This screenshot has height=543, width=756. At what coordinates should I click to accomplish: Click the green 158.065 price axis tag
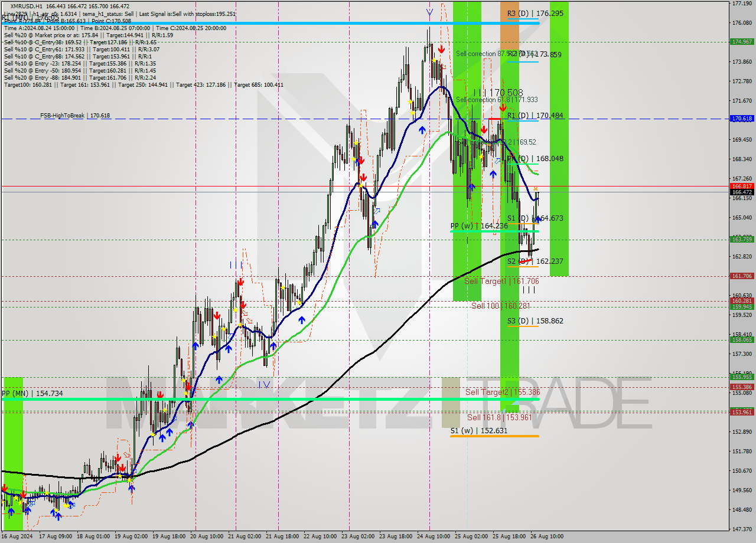(x=742, y=340)
